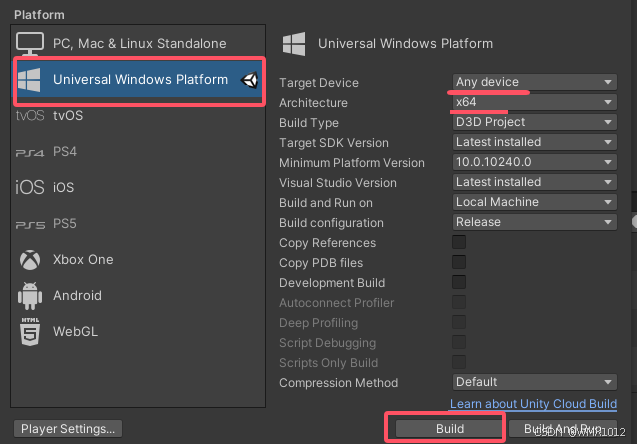Click the Autoconnect Profiler checkbox

tap(459, 302)
